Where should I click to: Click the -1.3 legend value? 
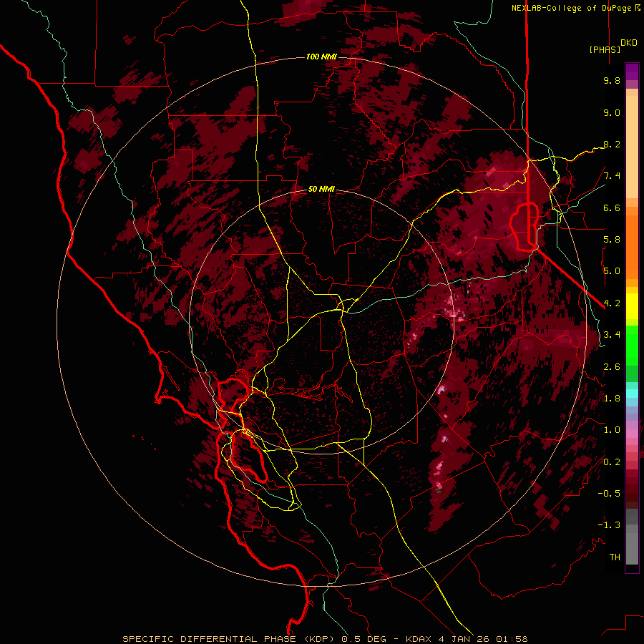609,525
